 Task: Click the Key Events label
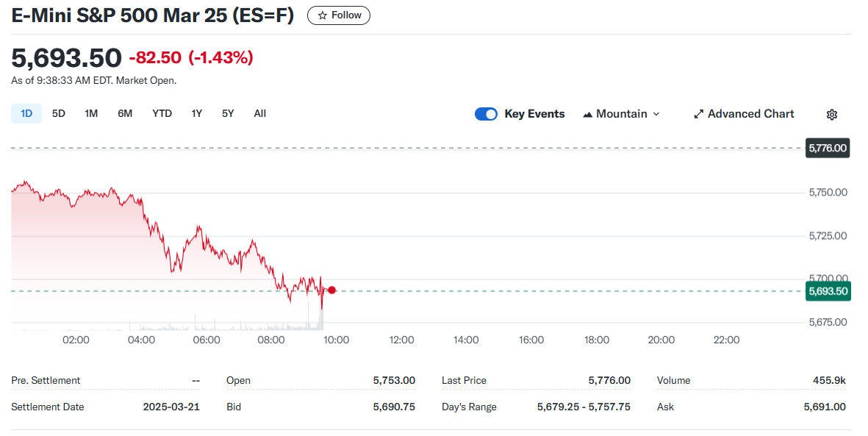[x=534, y=114]
